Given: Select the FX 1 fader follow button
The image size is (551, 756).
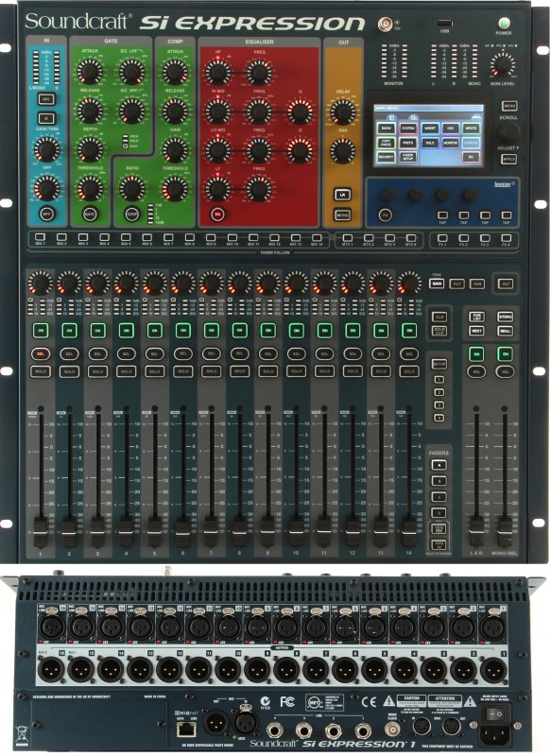Looking at the screenshot, I should [x=442, y=238].
